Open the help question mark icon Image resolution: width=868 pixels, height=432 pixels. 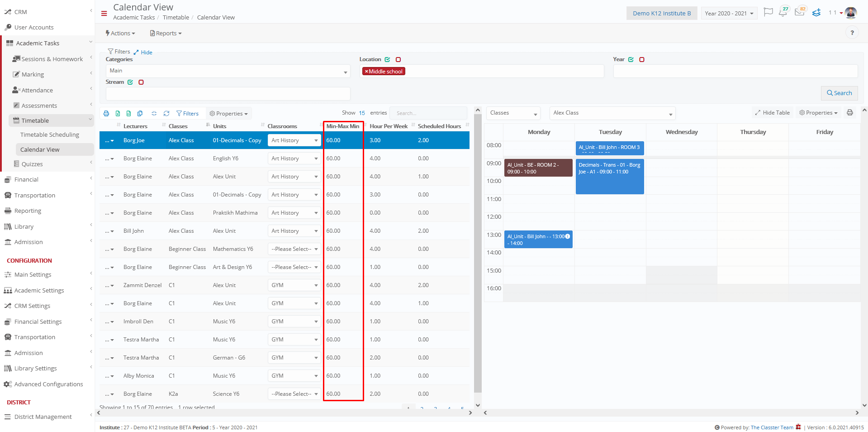pos(852,33)
